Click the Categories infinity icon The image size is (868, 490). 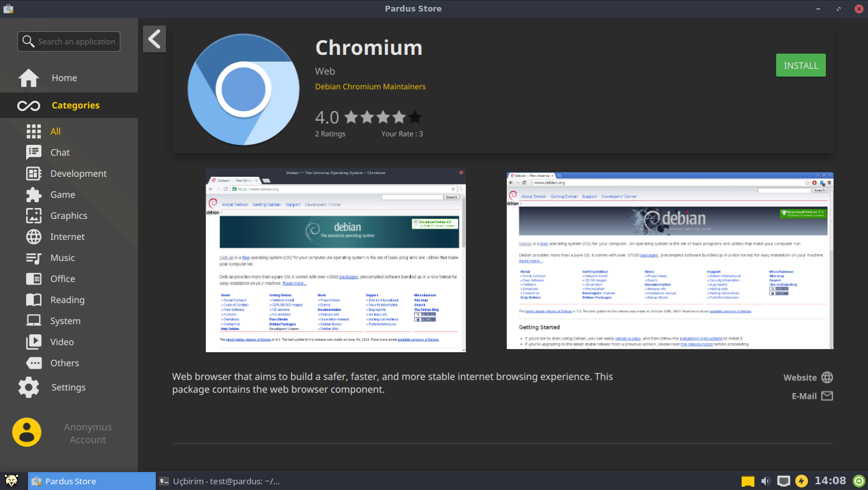29,105
